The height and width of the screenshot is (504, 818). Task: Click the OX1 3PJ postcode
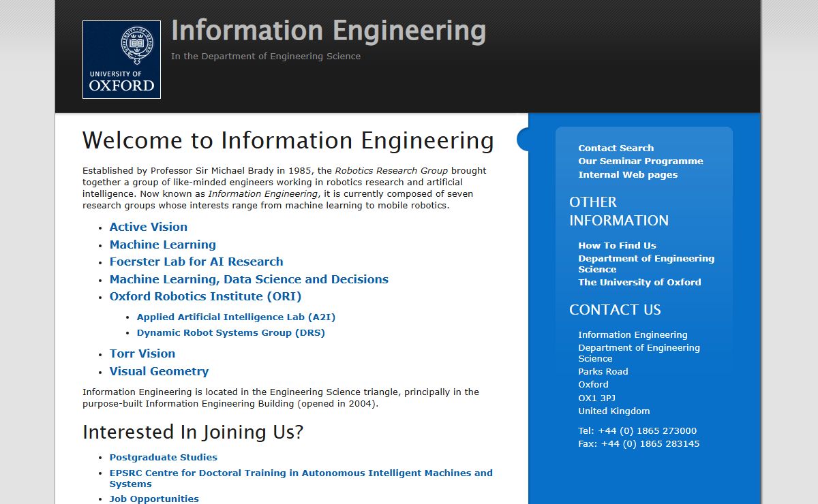(597, 398)
